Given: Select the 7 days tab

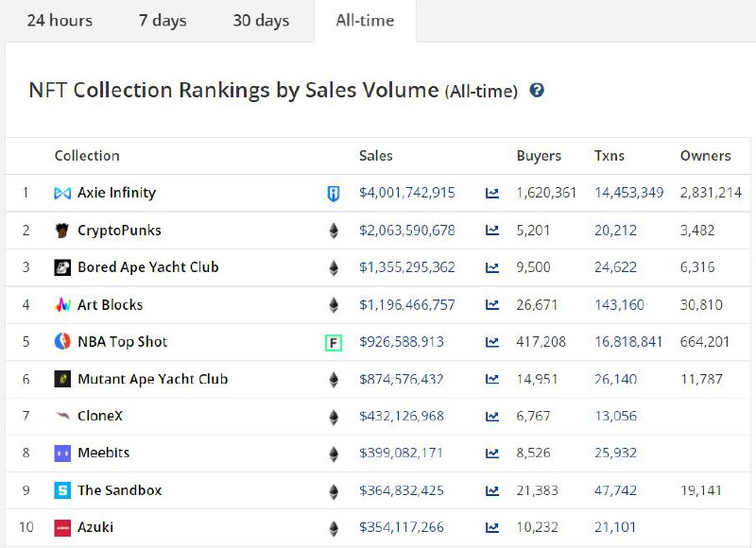Looking at the screenshot, I should [x=163, y=21].
